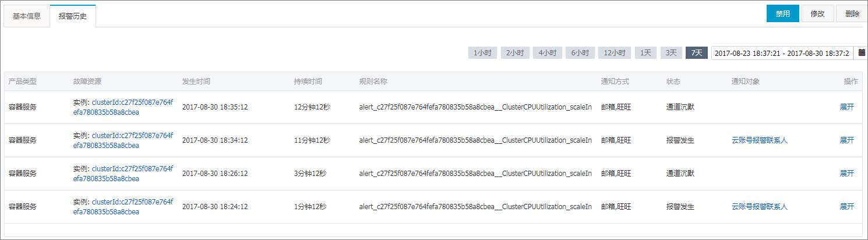Screen dimensions: 868x240
Task: Open clusterId link in 18:24:12 row
Action: coord(124,207)
